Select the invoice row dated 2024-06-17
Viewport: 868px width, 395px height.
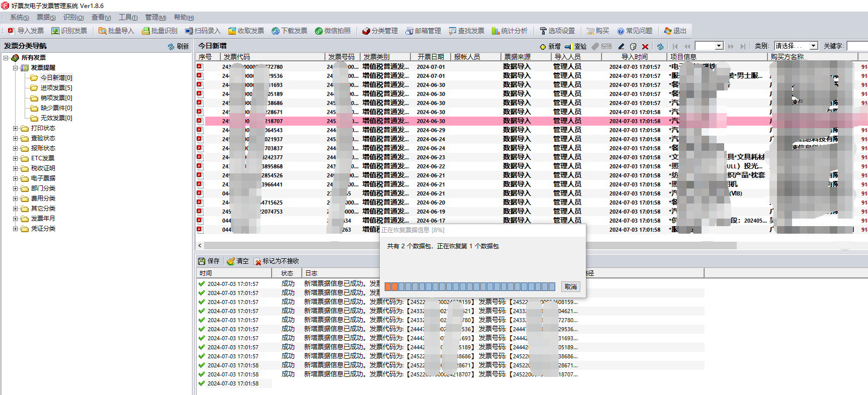(531, 221)
